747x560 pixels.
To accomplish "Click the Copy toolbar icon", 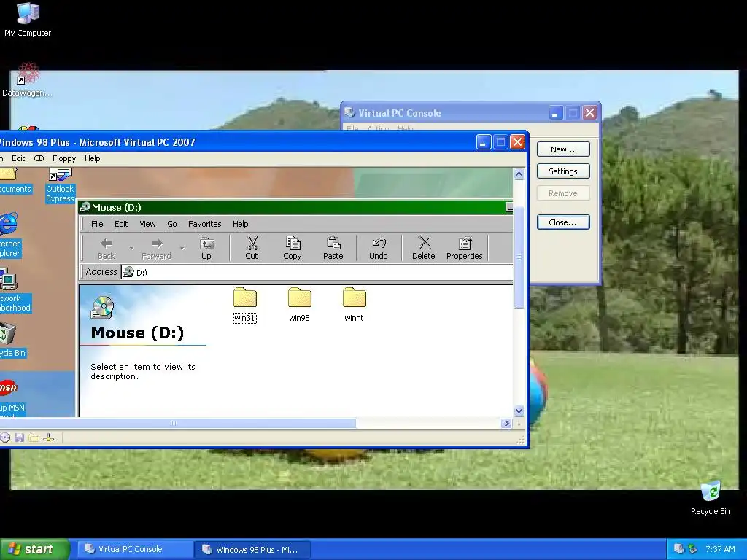I will (292, 248).
